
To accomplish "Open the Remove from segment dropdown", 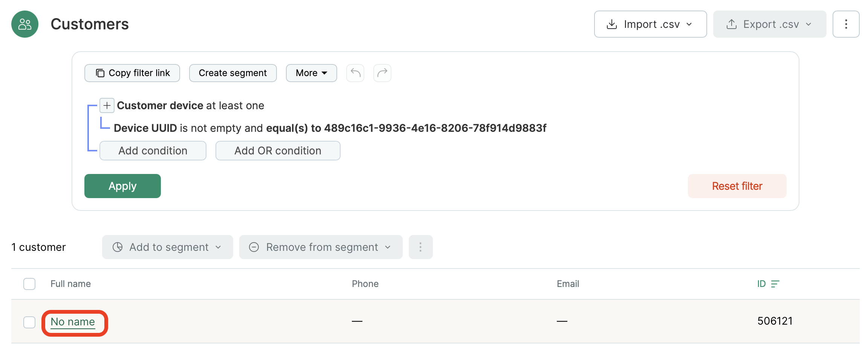I will (x=321, y=247).
